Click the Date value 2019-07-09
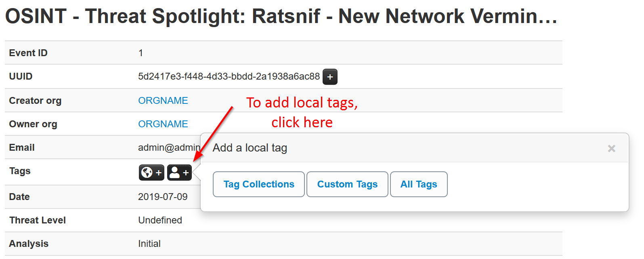Viewport: 644px width, 259px height. pyautogui.click(x=163, y=197)
